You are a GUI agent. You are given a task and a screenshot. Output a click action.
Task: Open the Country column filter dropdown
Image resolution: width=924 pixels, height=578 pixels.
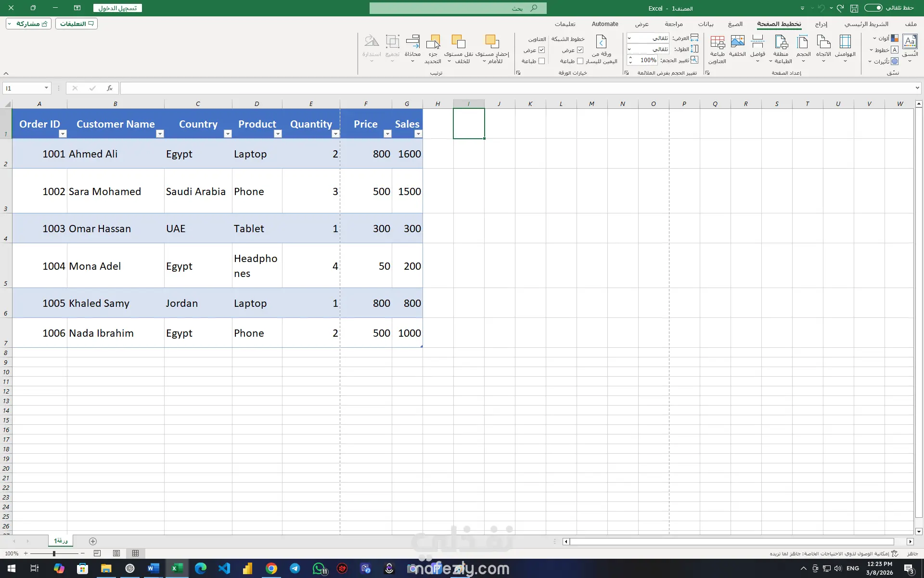point(228,134)
